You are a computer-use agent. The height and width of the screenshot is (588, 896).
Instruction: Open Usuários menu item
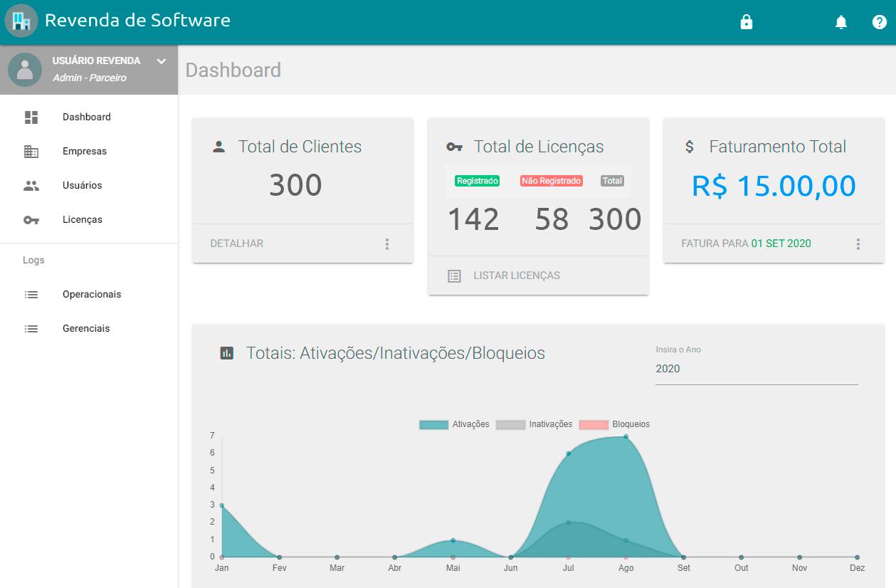[89, 186]
